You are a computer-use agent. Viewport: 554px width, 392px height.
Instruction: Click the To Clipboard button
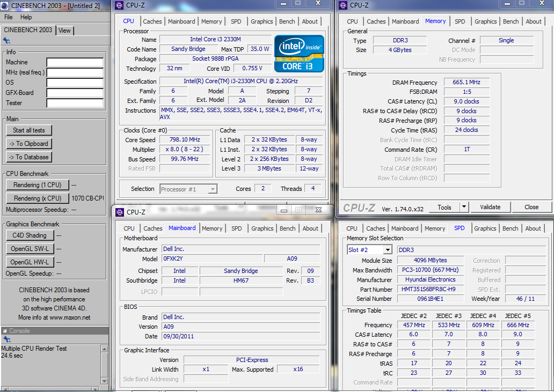click(x=29, y=144)
